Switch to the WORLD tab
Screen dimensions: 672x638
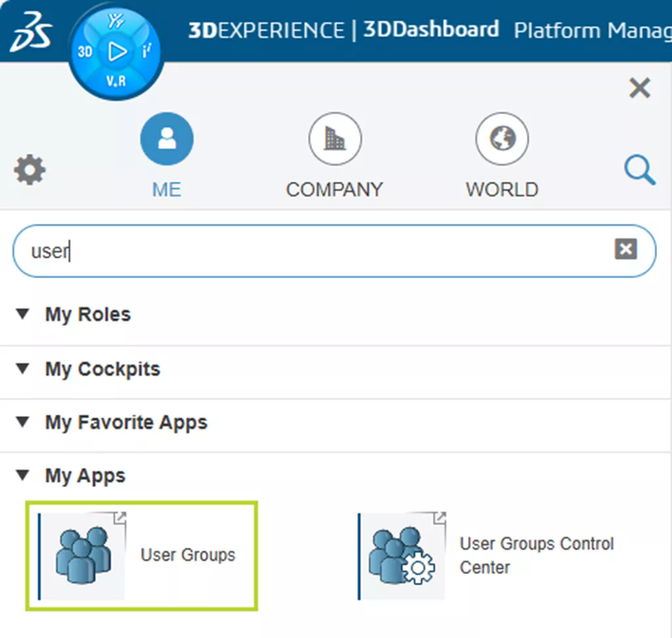pyautogui.click(x=502, y=155)
